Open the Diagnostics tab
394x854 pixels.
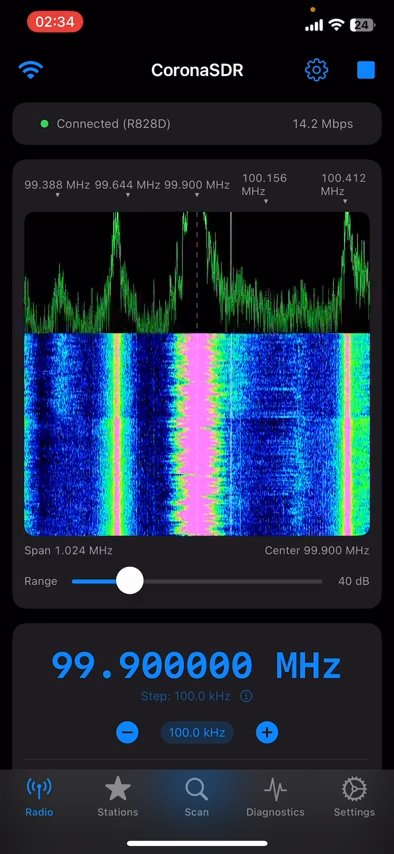275,797
